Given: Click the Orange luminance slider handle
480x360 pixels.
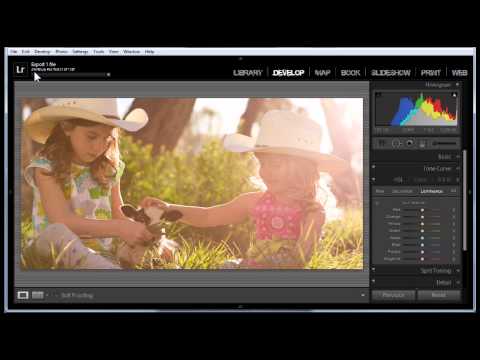Looking at the screenshot, I should click(x=422, y=217).
